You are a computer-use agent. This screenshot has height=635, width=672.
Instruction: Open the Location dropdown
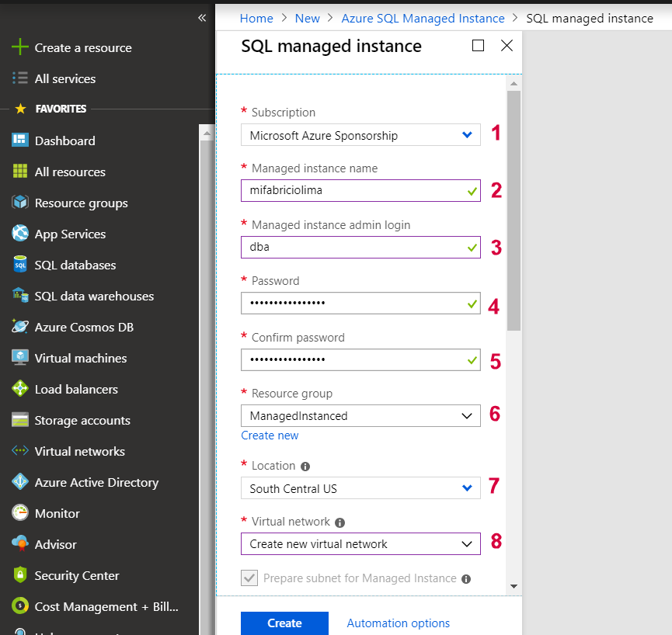360,488
